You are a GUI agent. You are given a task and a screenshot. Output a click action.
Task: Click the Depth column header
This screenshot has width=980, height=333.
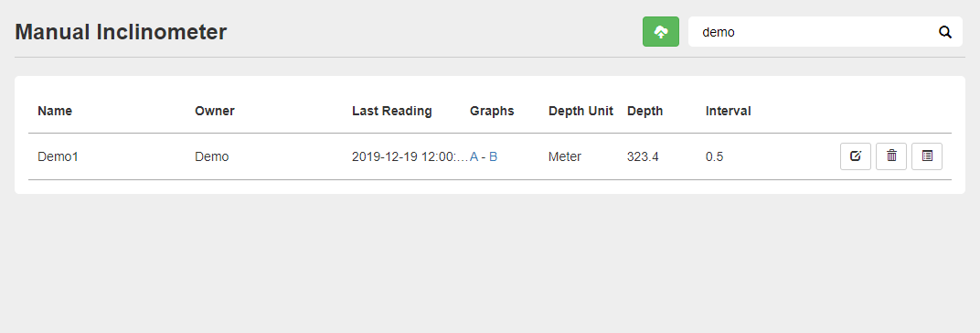tap(645, 112)
